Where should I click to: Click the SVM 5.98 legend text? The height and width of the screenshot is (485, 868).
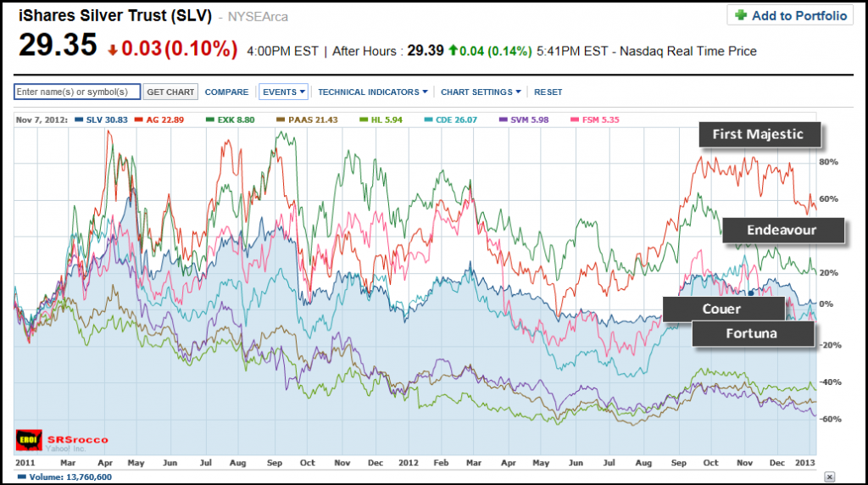[x=529, y=120]
